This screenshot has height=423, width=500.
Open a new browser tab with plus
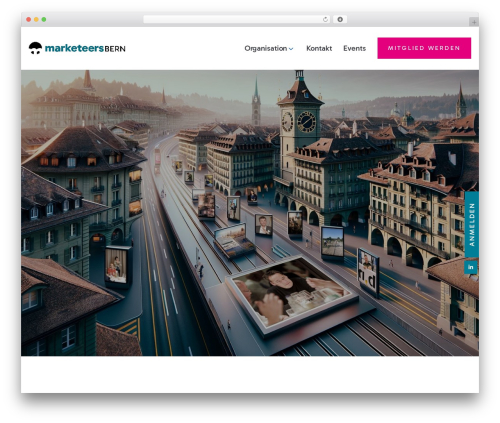click(x=474, y=22)
